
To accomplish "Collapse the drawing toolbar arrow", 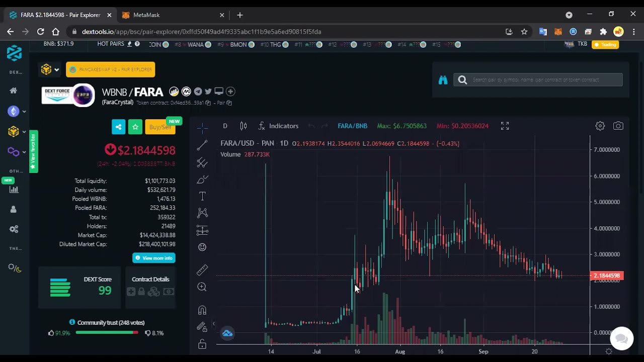I will pos(213,324).
